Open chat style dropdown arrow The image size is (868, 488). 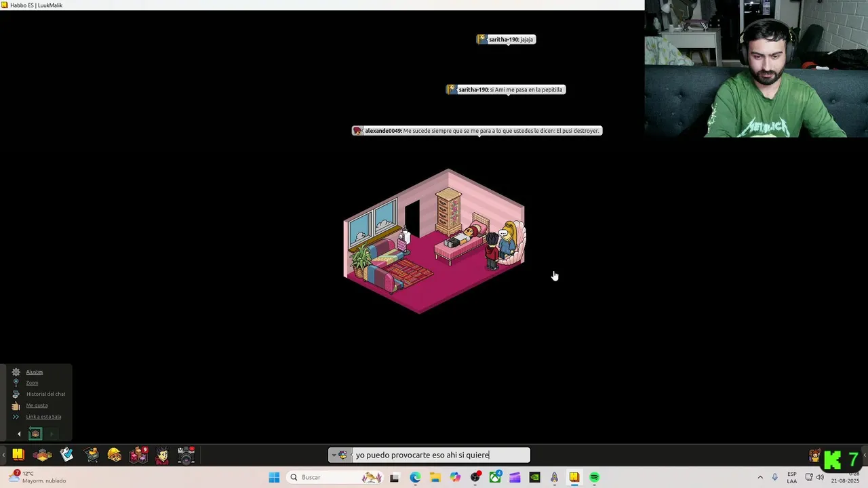(x=334, y=455)
